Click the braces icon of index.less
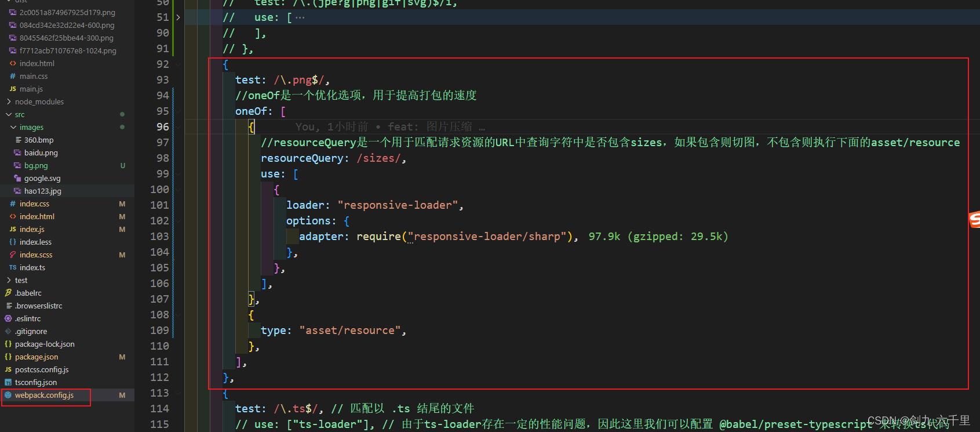Image resolution: width=980 pixels, height=432 pixels. 13,242
